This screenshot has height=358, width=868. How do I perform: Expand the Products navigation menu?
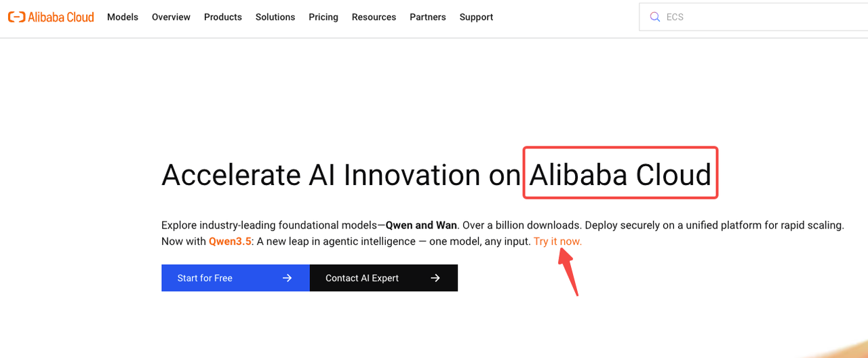pyautogui.click(x=222, y=17)
